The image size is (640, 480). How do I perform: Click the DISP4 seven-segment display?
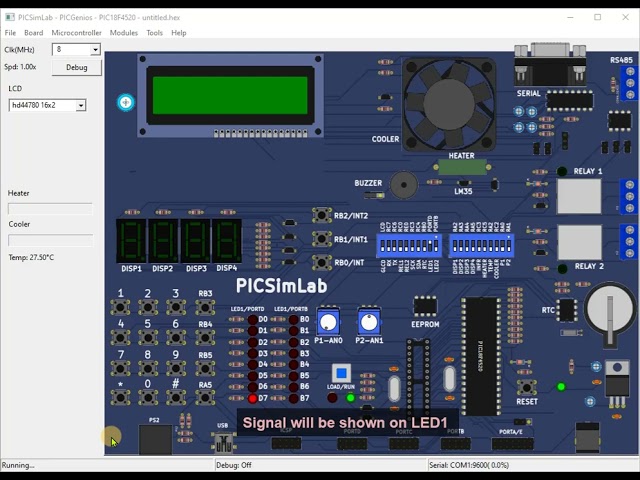coord(227,241)
